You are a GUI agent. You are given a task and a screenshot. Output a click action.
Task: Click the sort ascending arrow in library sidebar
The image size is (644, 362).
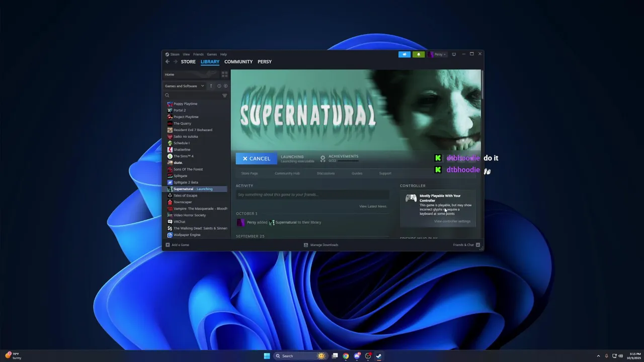pyautogui.click(x=211, y=86)
